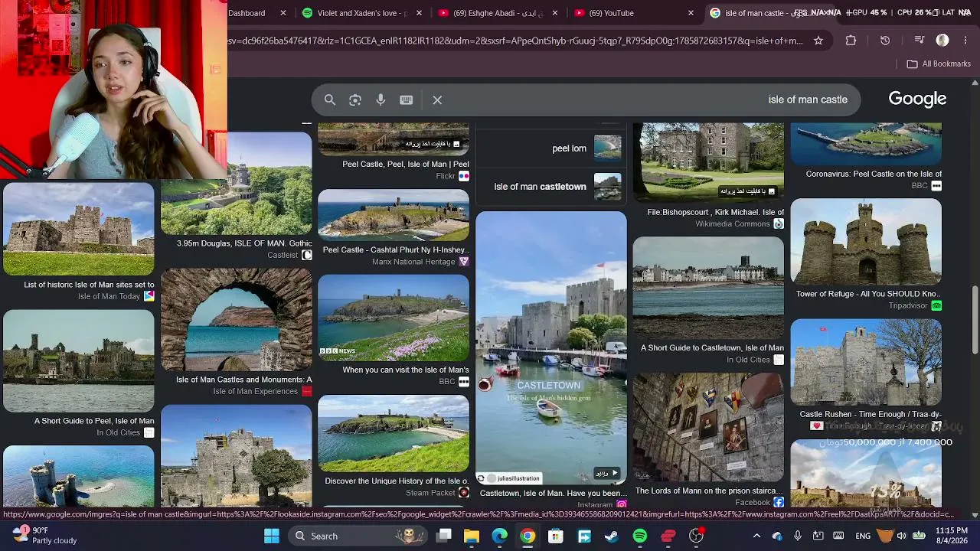Open 'A Short Guide to Castletown' result
The image size is (980, 551).
712,348
